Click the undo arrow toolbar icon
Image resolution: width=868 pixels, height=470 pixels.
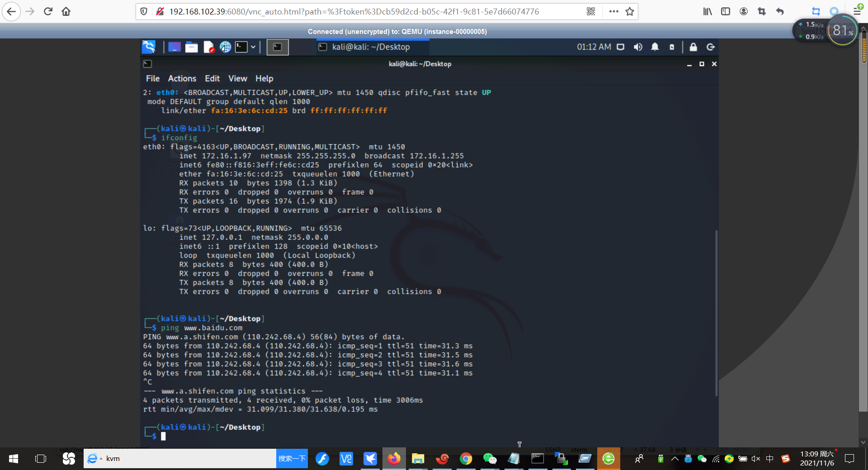780,11
